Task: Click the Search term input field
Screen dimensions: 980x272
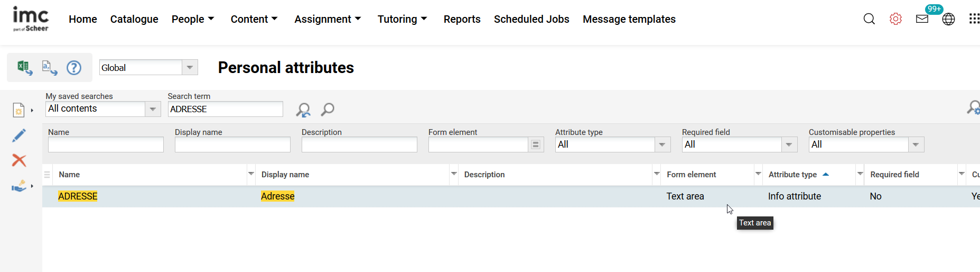Action: [225, 109]
